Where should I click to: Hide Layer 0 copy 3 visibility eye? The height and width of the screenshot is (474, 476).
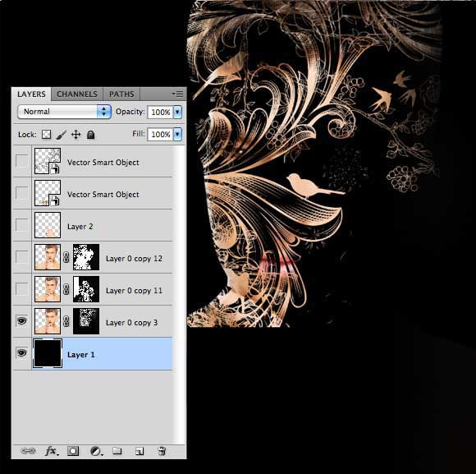22,321
